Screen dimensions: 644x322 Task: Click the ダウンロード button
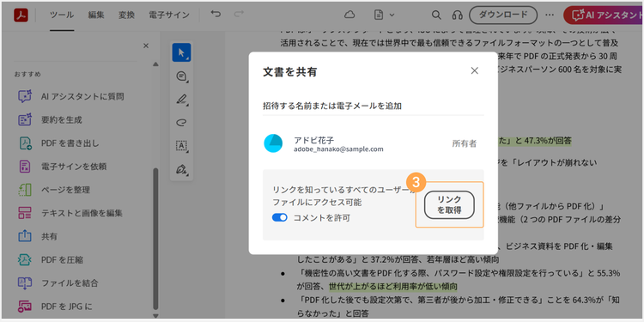503,15
